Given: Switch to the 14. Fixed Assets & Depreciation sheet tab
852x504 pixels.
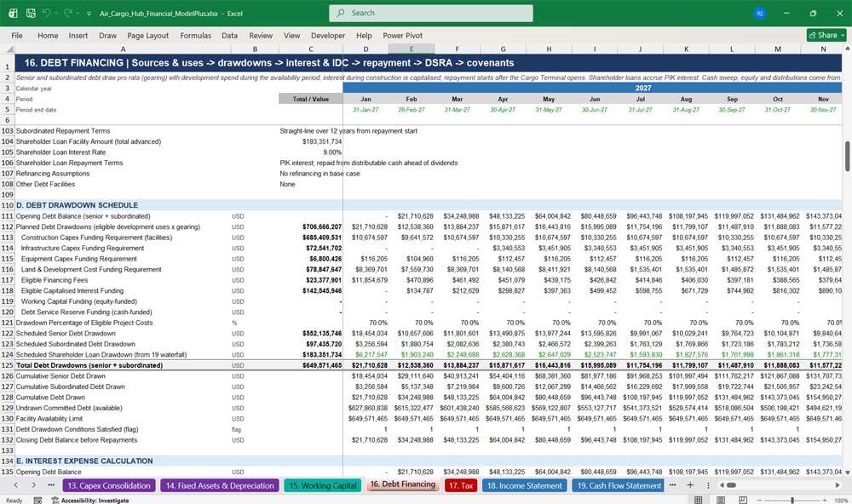Looking at the screenshot, I should pyautogui.click(x=220, y=485).
